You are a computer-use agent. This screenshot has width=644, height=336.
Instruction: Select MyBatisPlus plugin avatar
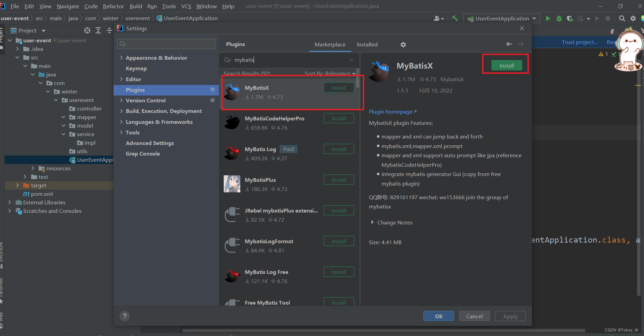pos(232,184)
